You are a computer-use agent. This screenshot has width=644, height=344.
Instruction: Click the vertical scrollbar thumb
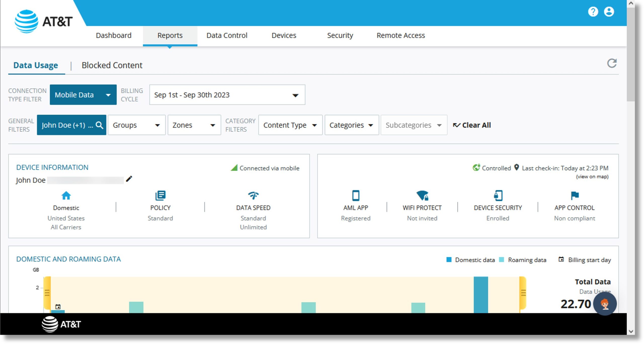click(x=631, y=54)
